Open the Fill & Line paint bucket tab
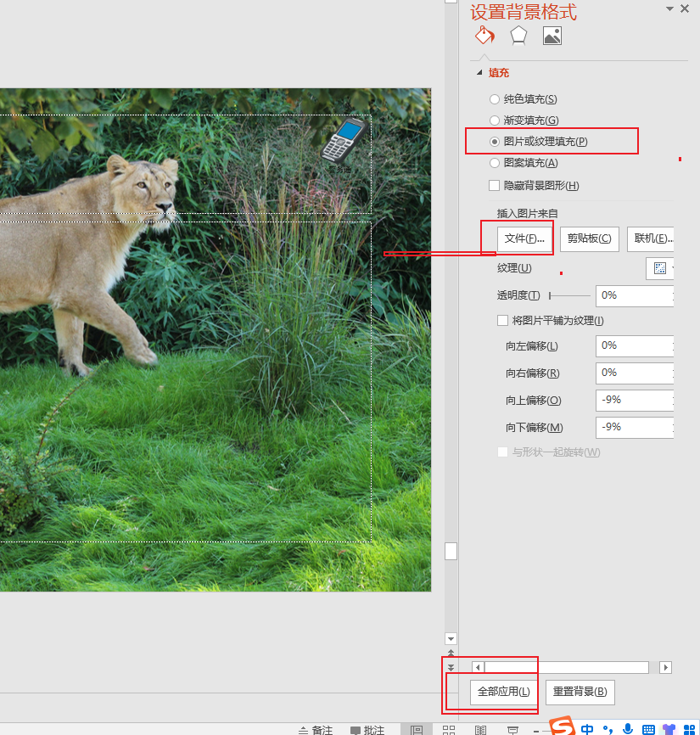Image resolution: width=700 pixels, height=735 pixels. pyautogui.click(x=484, y=36)
